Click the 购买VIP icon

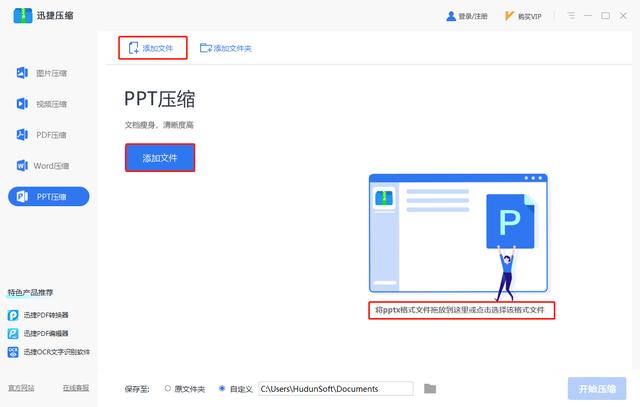coord(509,16)
